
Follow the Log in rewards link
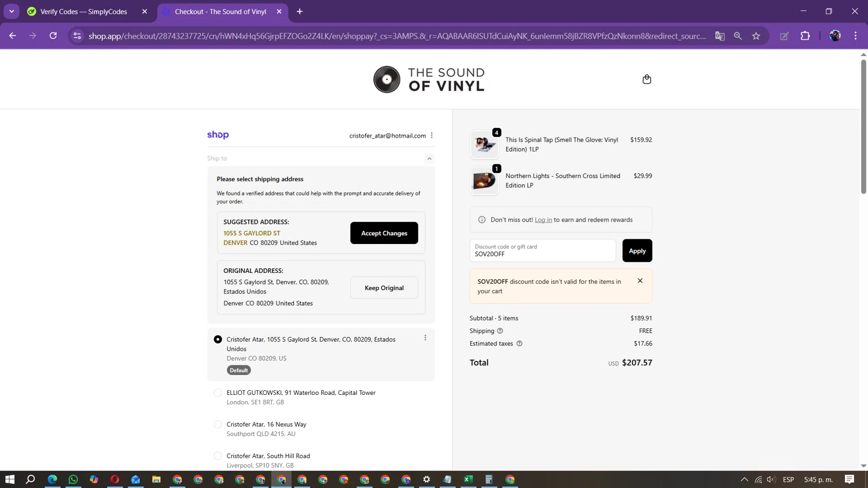click(x=543, y=220)
